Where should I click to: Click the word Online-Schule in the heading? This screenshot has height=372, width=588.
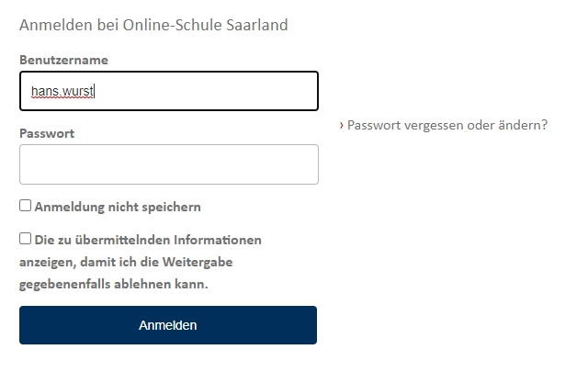(173, 25)
